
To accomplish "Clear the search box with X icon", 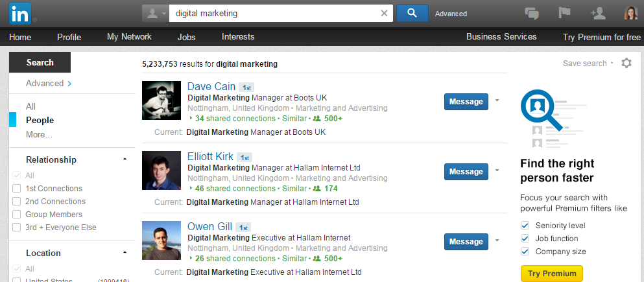I will [384, 13].
